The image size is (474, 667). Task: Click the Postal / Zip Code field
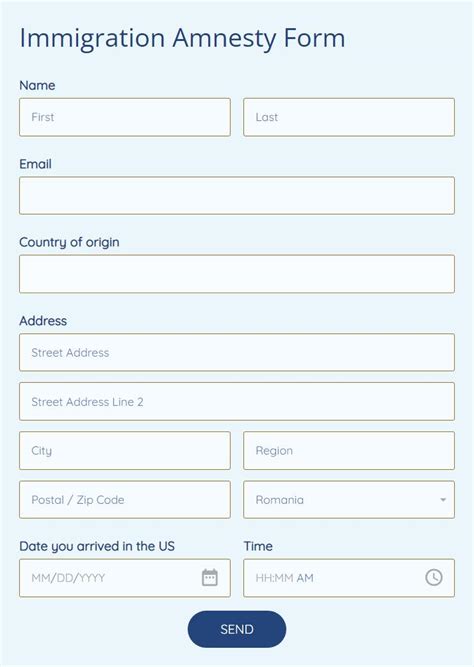pos(125,500)
